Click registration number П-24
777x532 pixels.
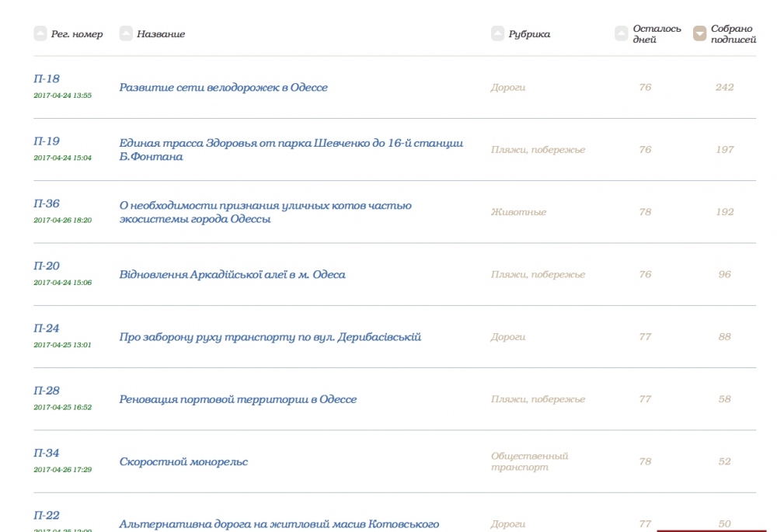(47, 329)
